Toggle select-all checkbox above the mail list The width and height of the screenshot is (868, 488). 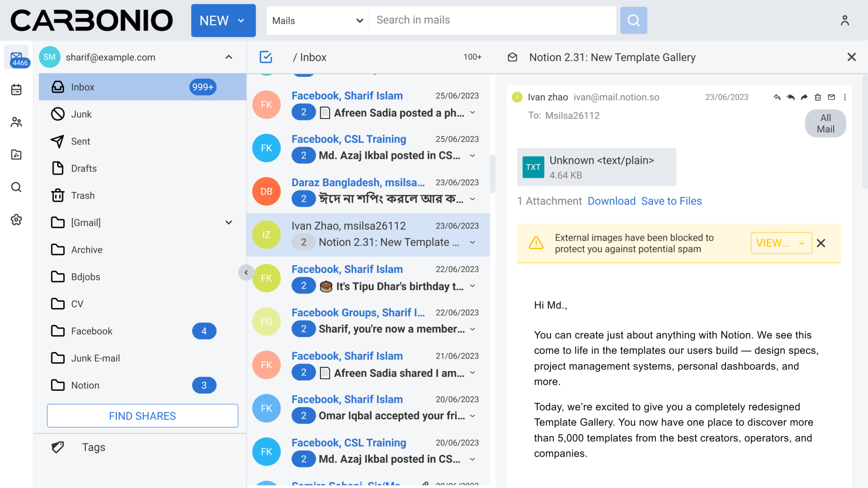coord(266,57)
